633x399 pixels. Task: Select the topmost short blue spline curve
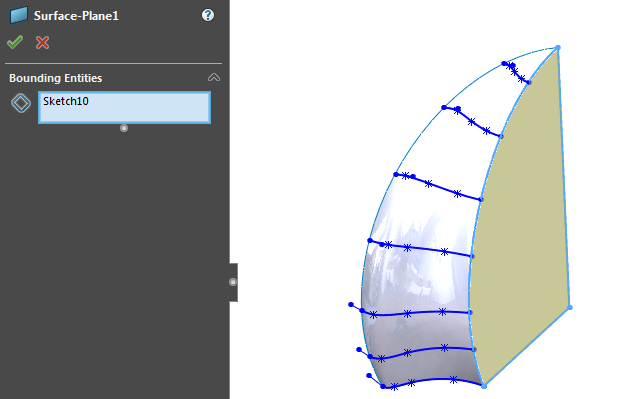(517, 73)
